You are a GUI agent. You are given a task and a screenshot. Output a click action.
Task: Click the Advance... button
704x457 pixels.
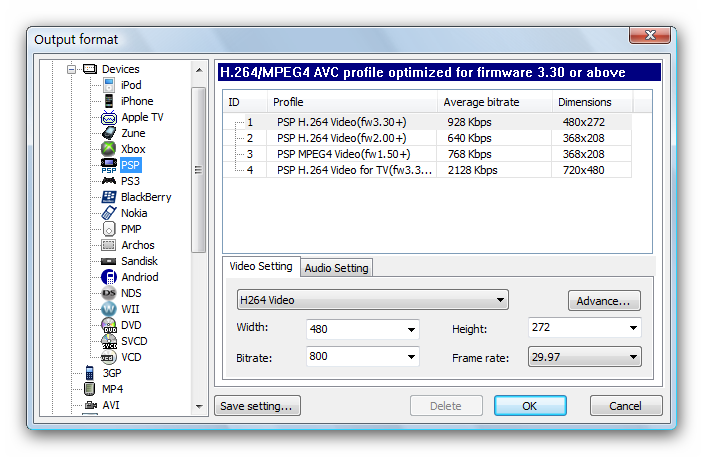point(604,301)
